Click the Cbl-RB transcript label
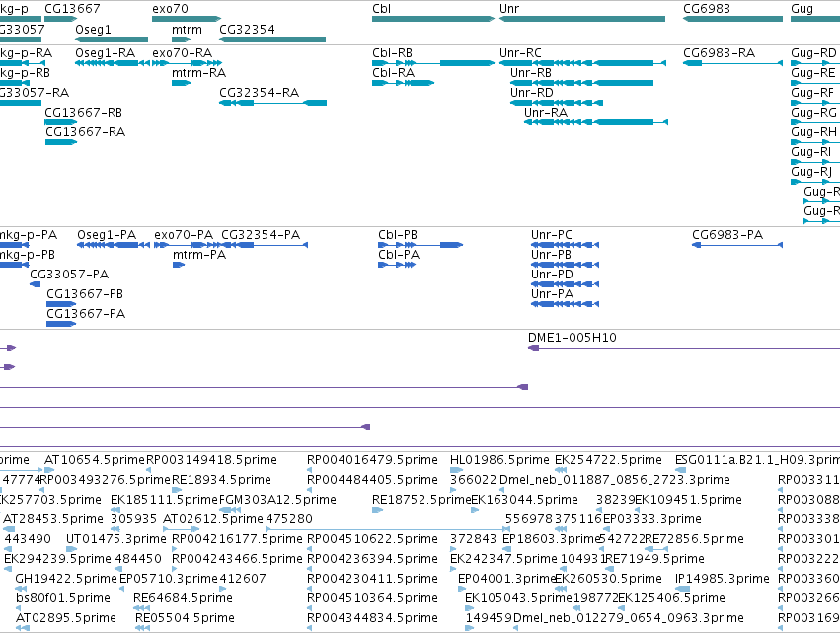Viewport: 840px width, 633px height. coord(392,53)
